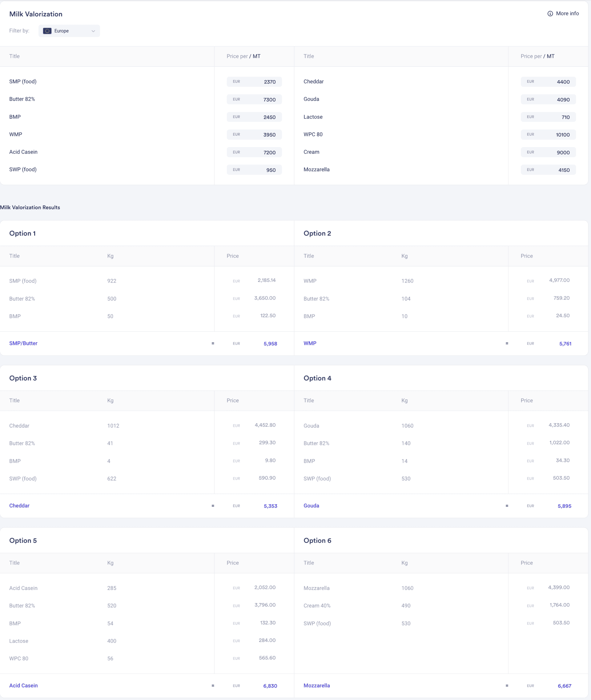The width and height of the screenshot is (591, 700).
Task: Edit SWP (food) price field 950
Action: (254, 170)
